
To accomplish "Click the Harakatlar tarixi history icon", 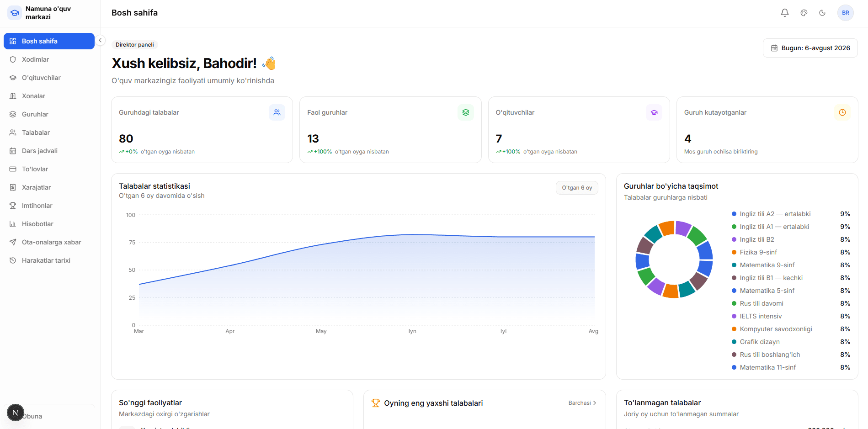I will click(x=13, y=260).
